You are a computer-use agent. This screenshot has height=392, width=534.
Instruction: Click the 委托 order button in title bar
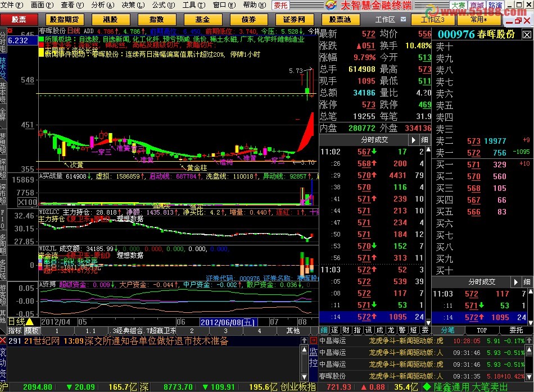[x=280, y=5]
